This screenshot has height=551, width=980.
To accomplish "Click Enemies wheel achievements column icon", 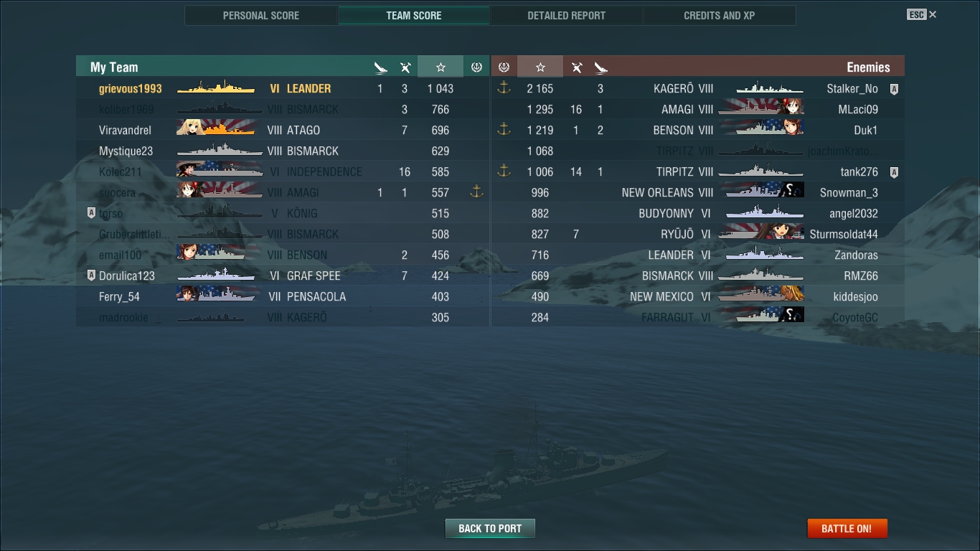I will (504, 67).
